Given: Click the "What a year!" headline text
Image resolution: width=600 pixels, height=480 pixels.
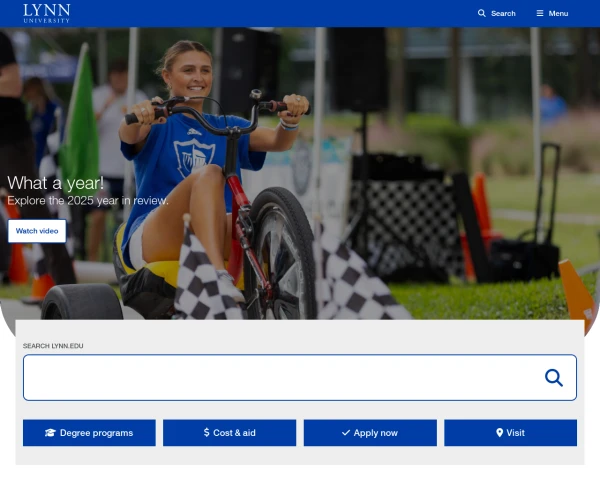Looking at the screenshot, I should (x=55, y=183).
